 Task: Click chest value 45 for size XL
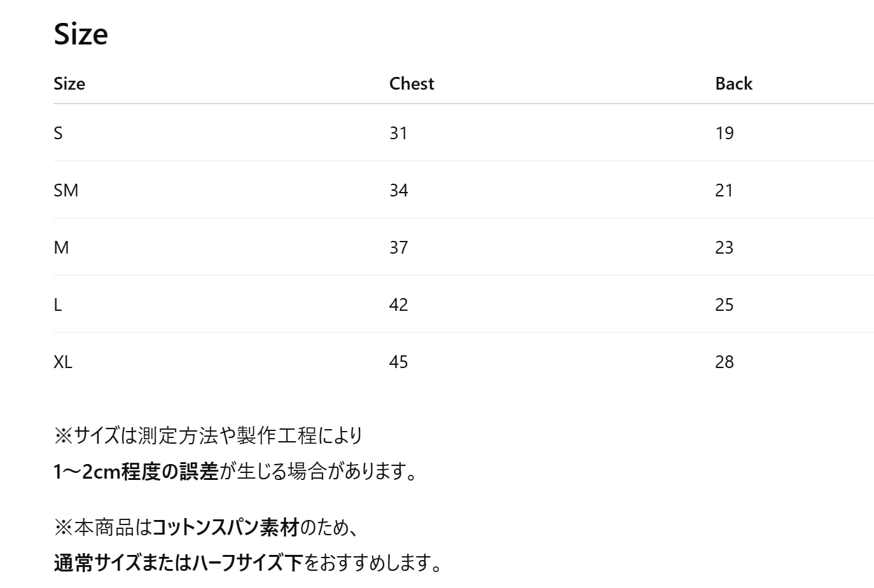(398, 362)
